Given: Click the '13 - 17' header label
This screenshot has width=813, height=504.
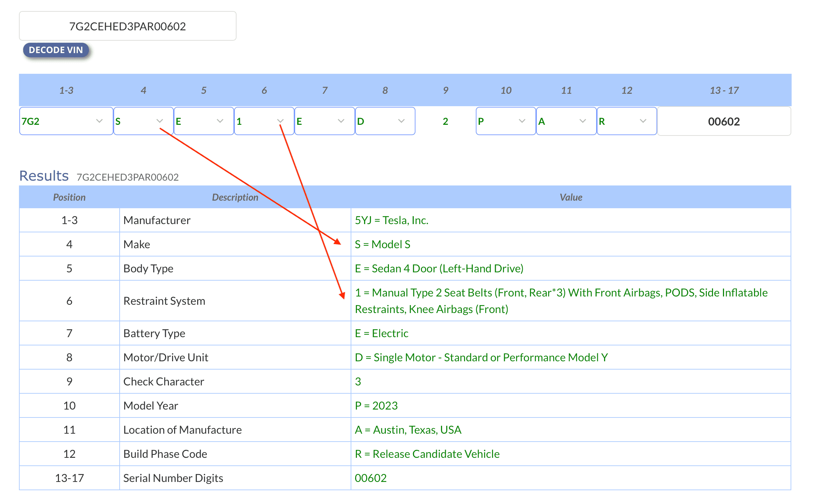Looking at the screenshot, I should (724, 90).
